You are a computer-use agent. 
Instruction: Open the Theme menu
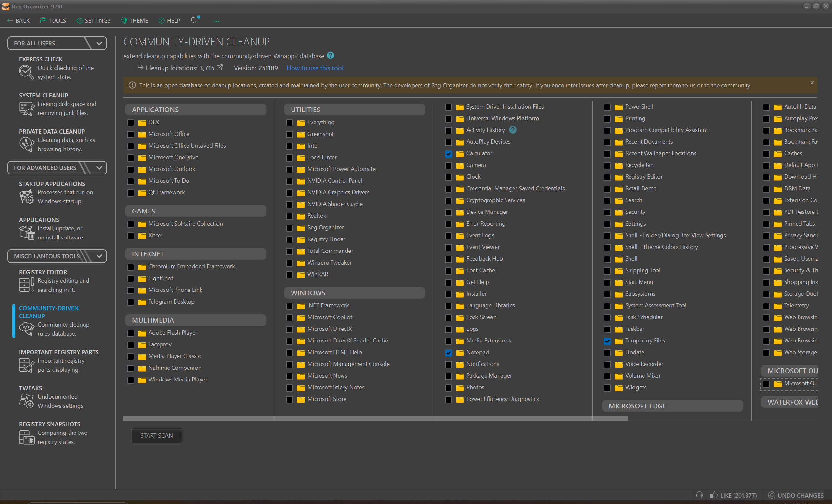[x=135, y=20]
